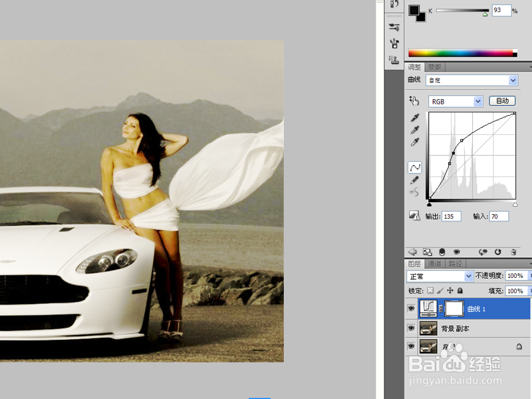This screenshot has width=532, height=399.
Task: Switch panel to expanded view icon
Action: click(427, 252)
